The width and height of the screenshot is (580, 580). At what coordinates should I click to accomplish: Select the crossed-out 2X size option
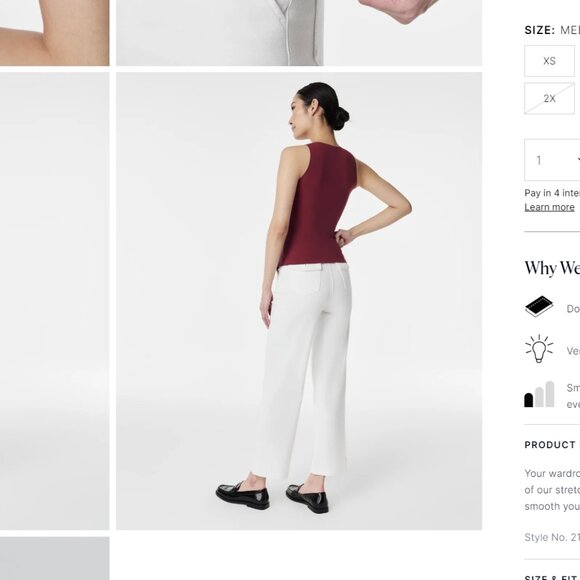pyautogui.click(x=549, y=98)
